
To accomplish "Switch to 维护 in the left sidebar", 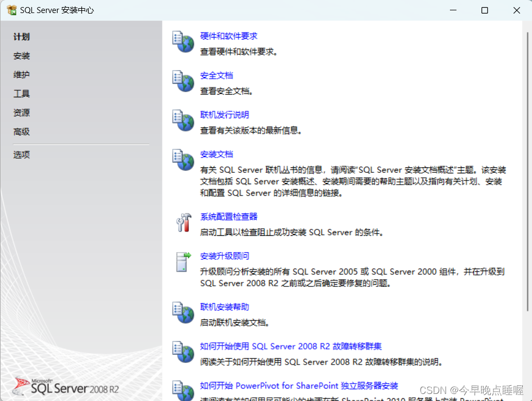I will click(22, 74).
